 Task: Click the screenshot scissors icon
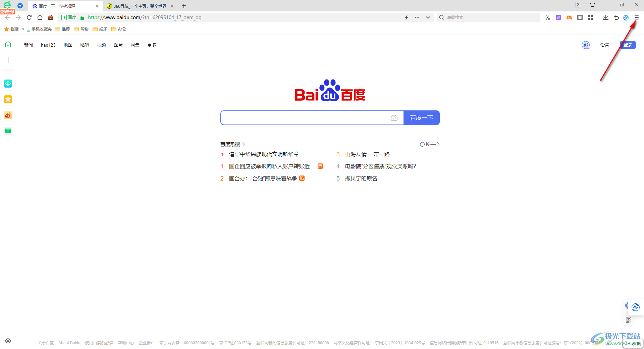click(548, 17)
